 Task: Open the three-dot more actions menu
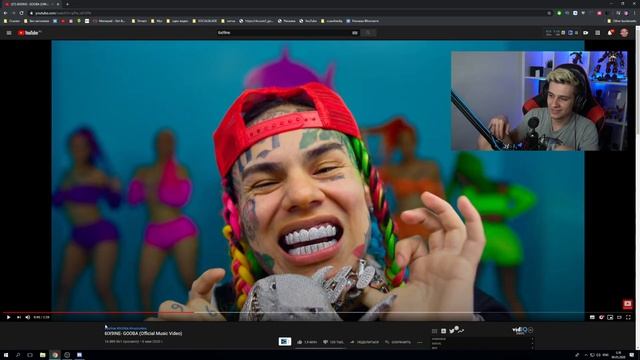click(420, 342)
